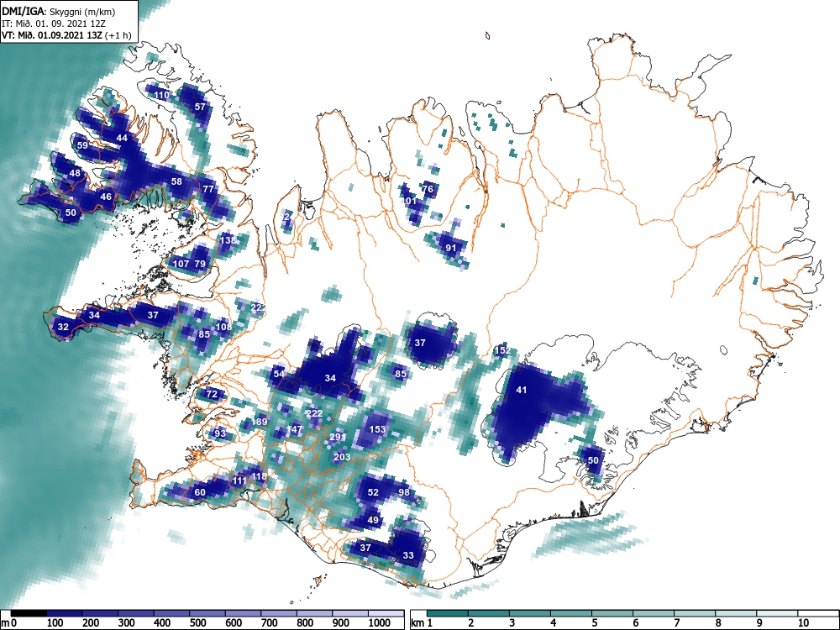The height and width of the screenshot is (630, 840).
Task: Click the dark teal 1–2 km legend swatch
Action: tap(448, 613)
